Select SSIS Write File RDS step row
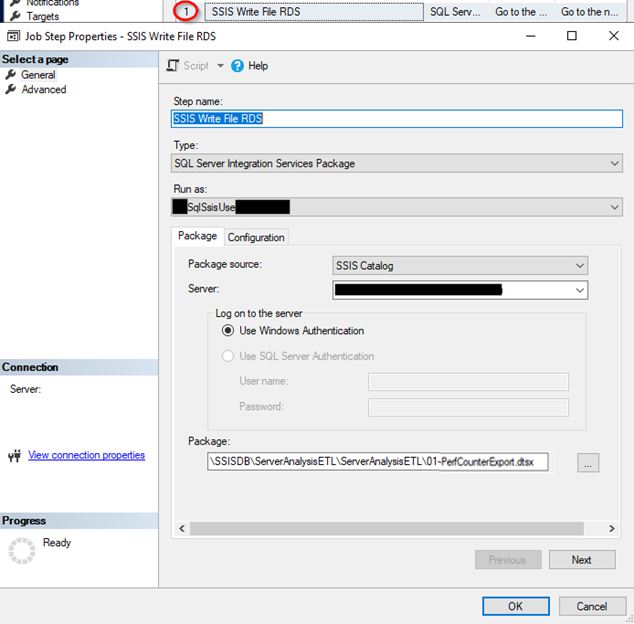The image size is (634, 624). tap(314, 12)
